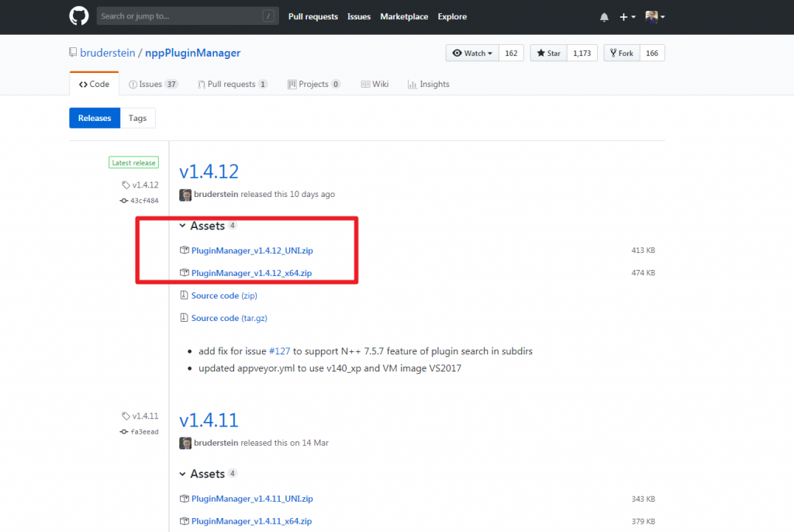Image resolution: width=794 pixels, height=532 pixels.
Task: Open the Insights tab
Action: click(x=428, y=84)
